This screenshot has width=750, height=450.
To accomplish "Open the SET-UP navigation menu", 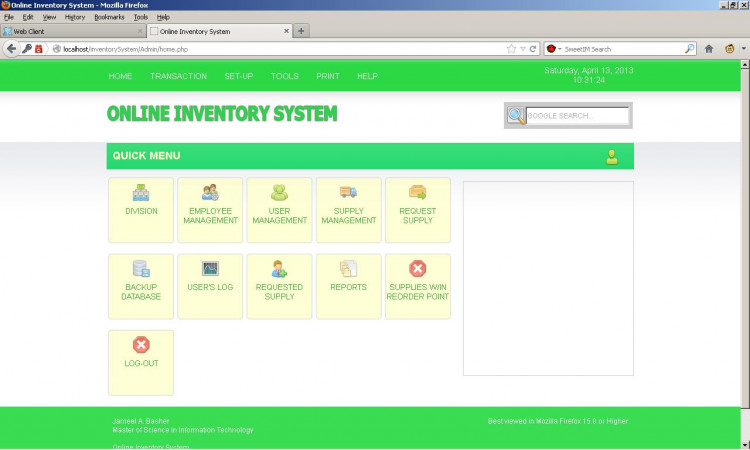I will click(238, 76).
